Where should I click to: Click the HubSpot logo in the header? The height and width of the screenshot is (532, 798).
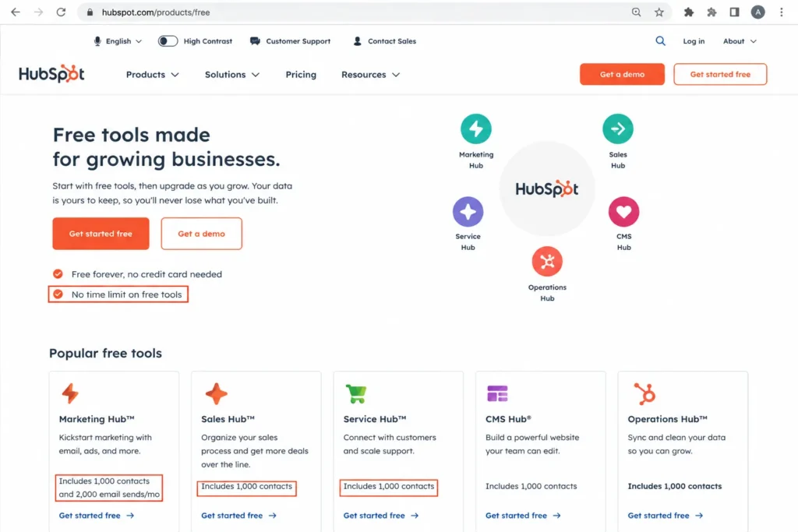(51, 74)
